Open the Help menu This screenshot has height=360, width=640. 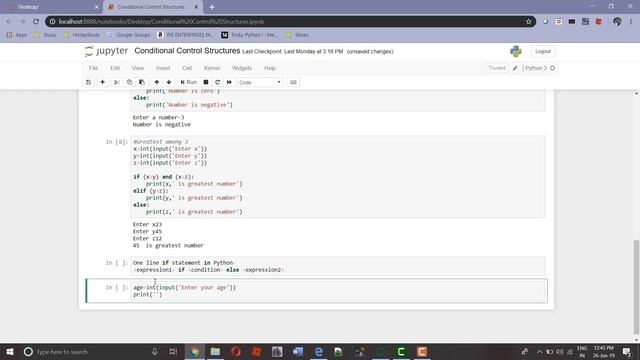click(270, 68)
